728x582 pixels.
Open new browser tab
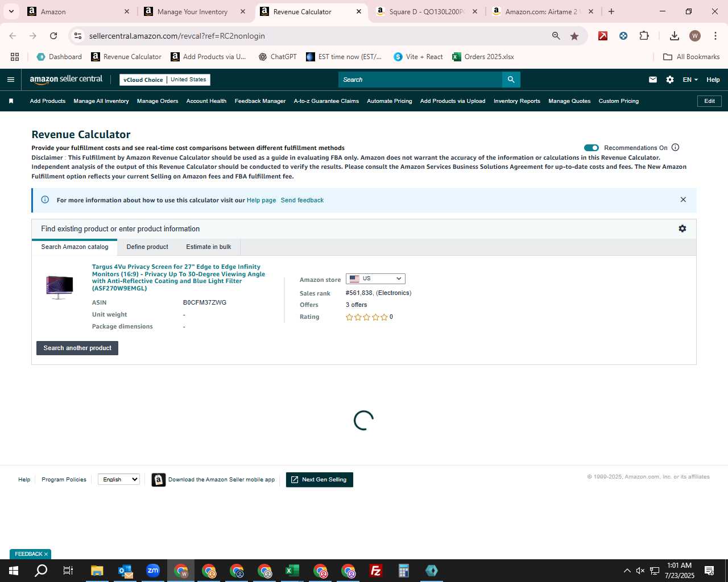pos(611,11)
